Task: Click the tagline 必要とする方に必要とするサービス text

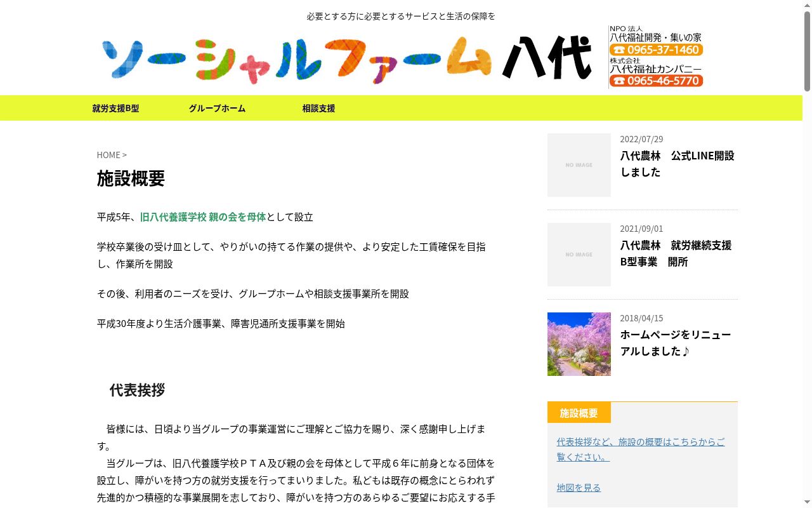Action: 401,16
